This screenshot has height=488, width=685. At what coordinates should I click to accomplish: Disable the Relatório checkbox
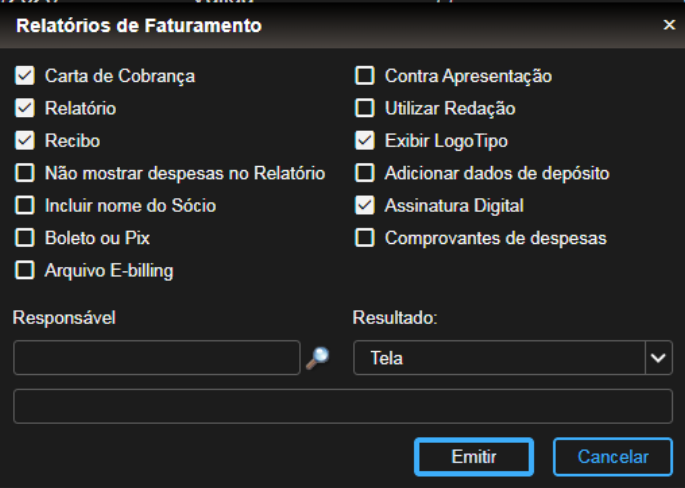pyautogui.click(x=25, y=108)
